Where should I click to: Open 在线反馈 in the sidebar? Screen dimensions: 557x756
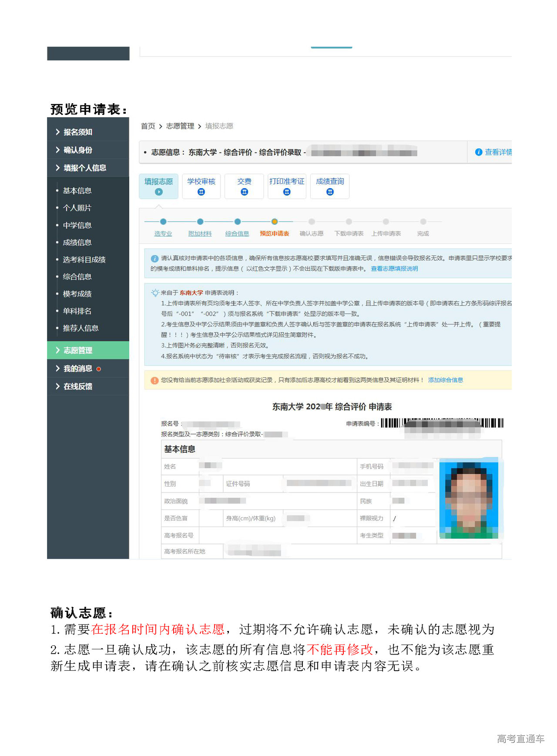(x=77, y=386)
